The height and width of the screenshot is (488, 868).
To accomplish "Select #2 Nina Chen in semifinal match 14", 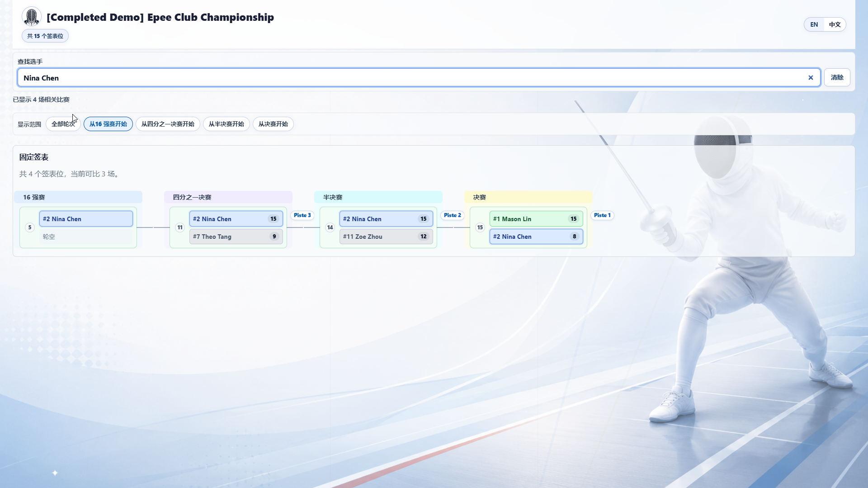I will [x=386, y=219].
